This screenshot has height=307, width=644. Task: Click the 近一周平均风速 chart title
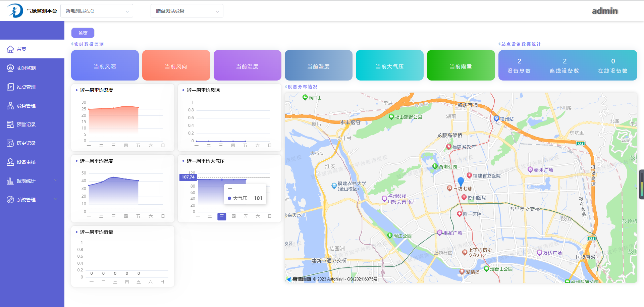coord(203,90)
